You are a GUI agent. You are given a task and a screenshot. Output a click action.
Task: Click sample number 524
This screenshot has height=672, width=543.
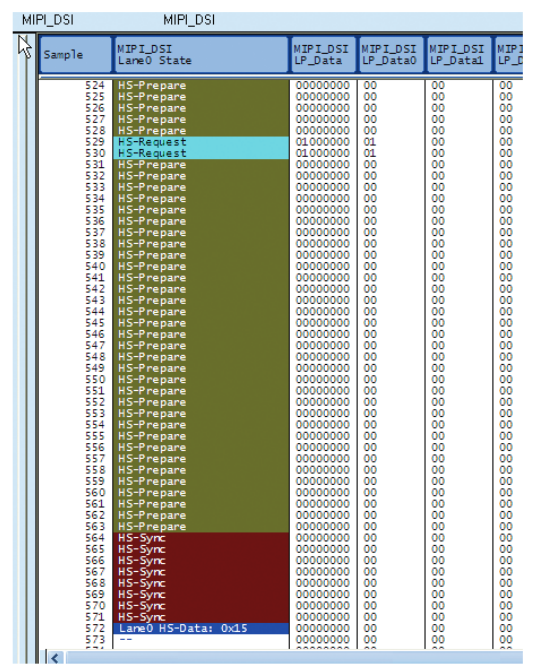point(95,86)
